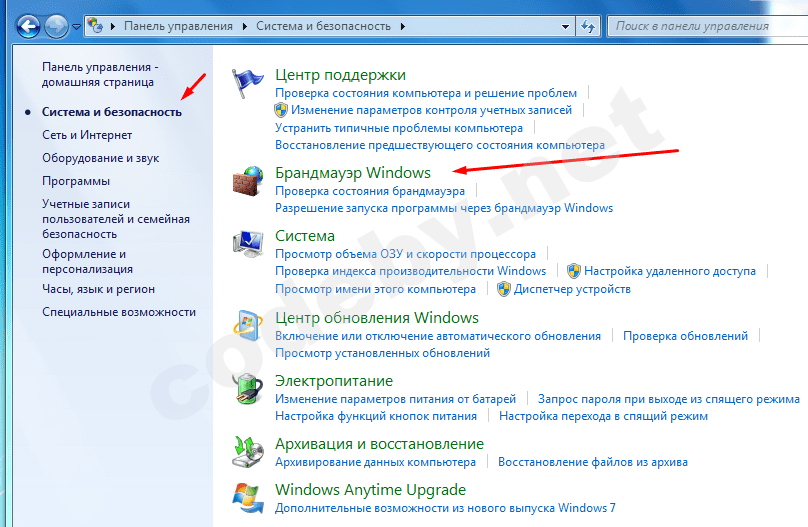The height and width of the screenshot is (527, 808).
Task: Focus the Поиск в панели управления search field
Action: (x=708, y=26)
